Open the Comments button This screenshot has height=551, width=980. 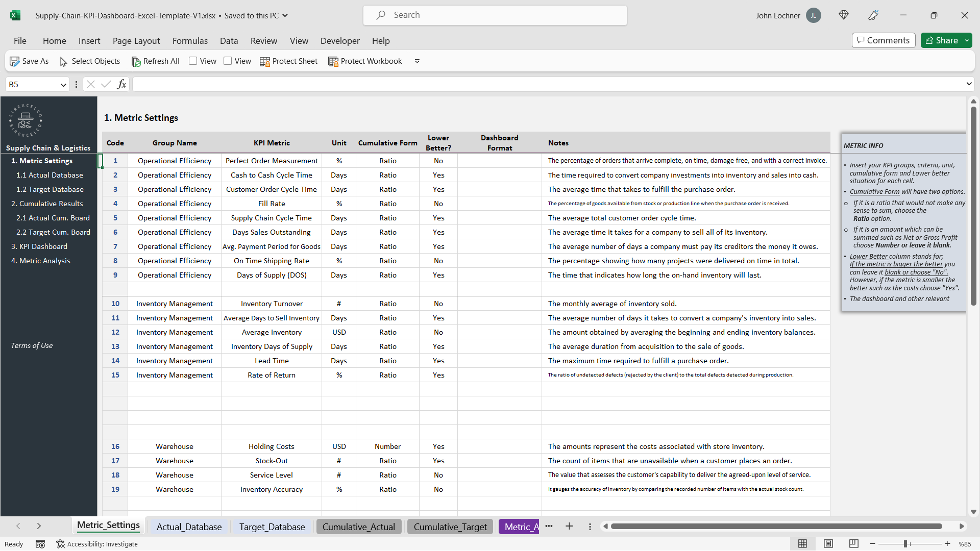(884, 40)
